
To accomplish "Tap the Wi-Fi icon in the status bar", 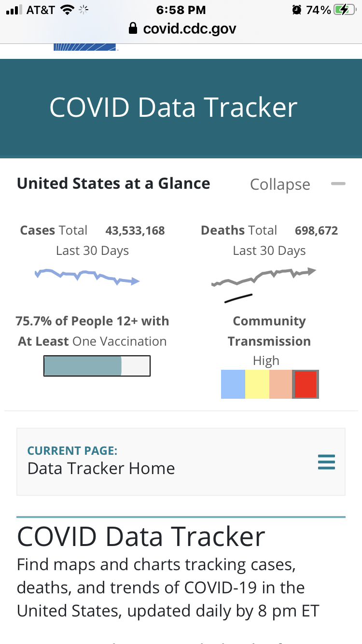I will [68, 10].
